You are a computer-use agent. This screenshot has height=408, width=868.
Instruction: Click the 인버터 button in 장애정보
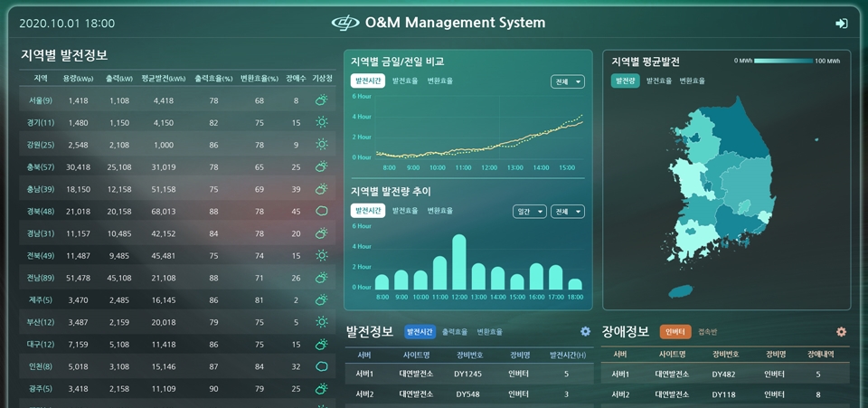[675, 332]
